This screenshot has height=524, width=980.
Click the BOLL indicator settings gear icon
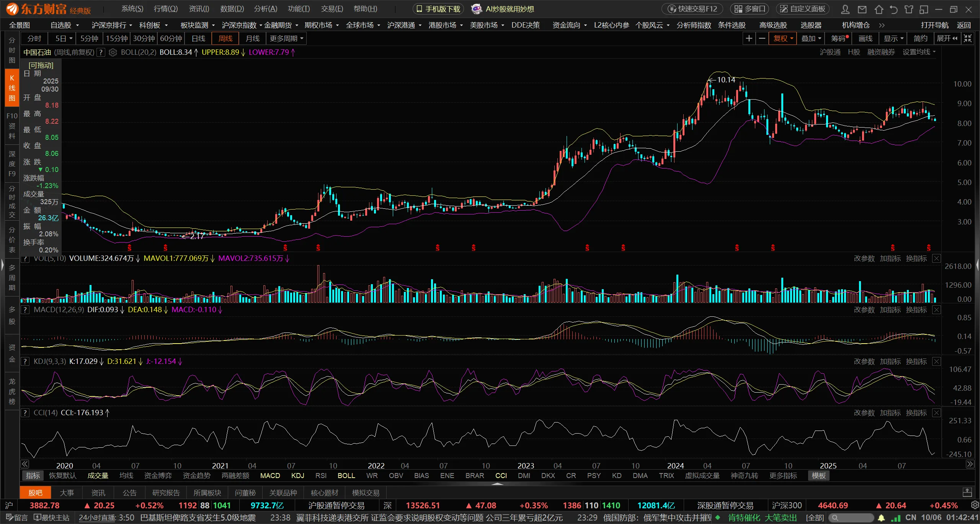[113, 52]
